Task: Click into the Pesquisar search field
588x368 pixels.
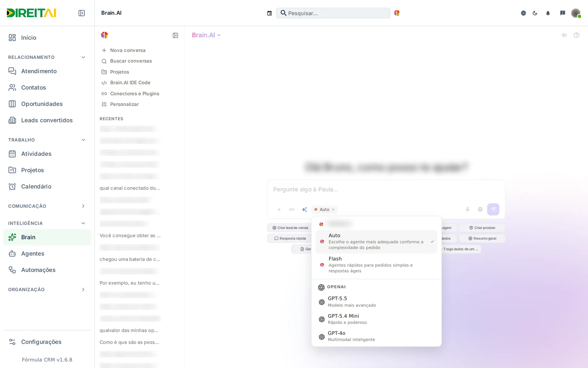Action: (333, 13)
